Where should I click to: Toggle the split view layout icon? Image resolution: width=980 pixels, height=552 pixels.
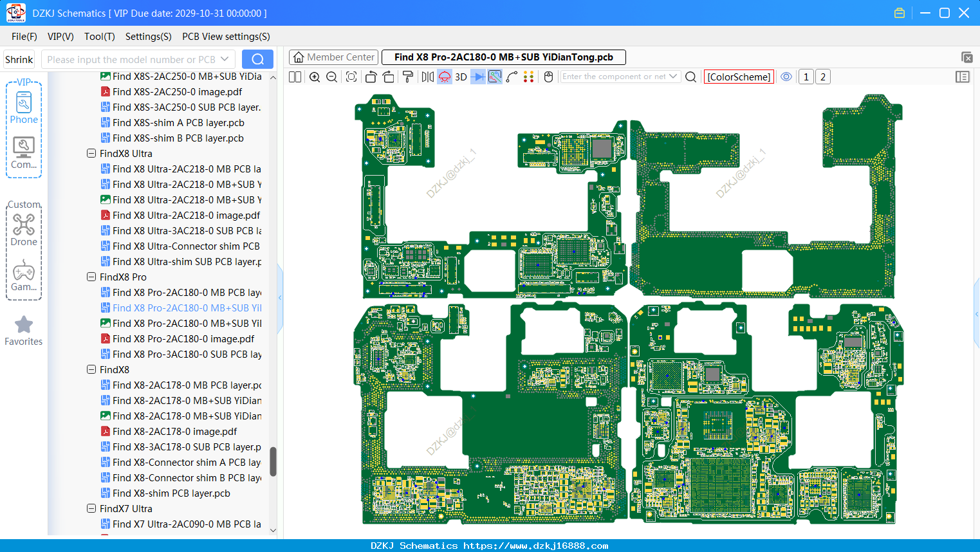coord(295,77)
